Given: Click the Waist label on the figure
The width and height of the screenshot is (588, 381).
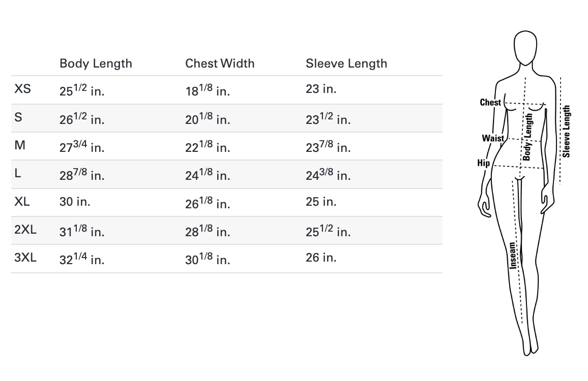Looking at the screenshot, I should (493, 138).
